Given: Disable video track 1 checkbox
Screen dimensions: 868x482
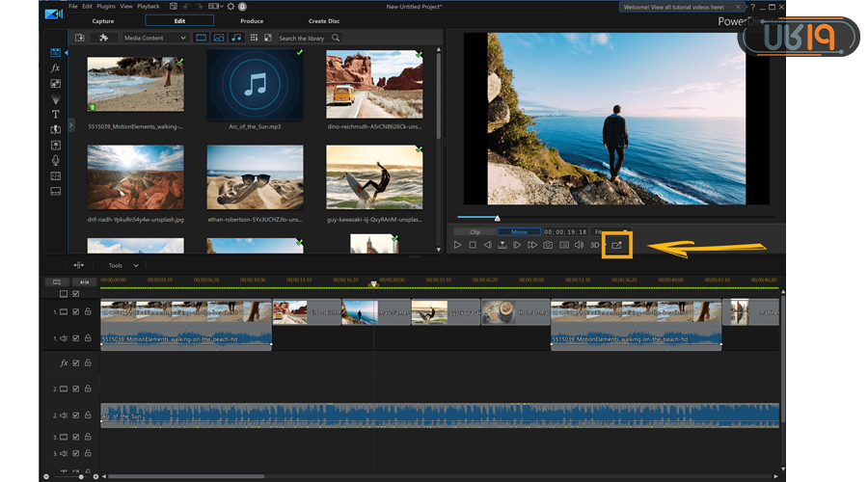Looking at the screenshot, I should [76, 312].
